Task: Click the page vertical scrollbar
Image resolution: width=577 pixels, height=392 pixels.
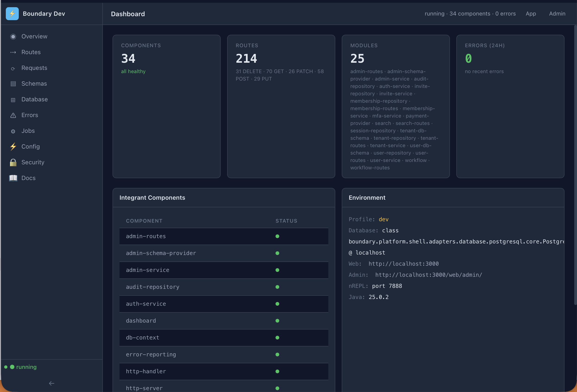Action: (x=575, y=165)
